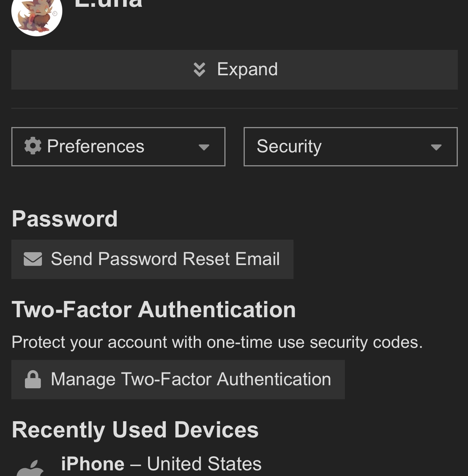Click the envelope icon for reset email
The width and height of the screenshot is (468, 476).
click(33, 259)
